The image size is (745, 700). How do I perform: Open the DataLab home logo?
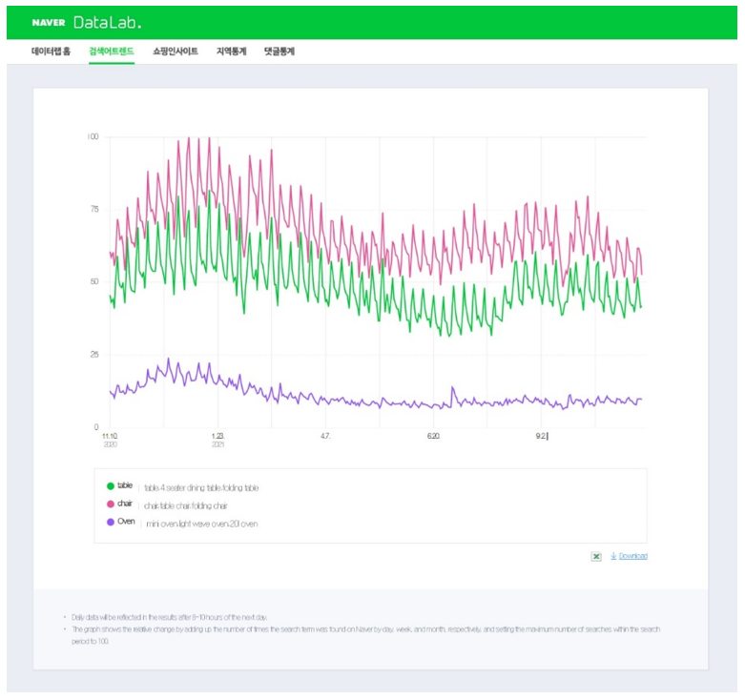point(108,22)
